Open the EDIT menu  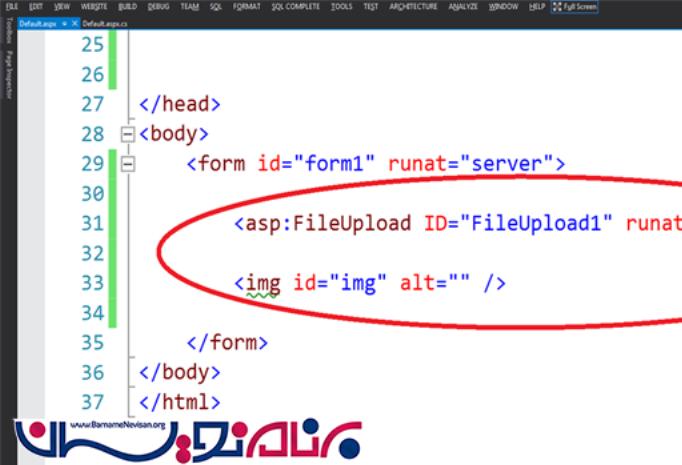36,7
